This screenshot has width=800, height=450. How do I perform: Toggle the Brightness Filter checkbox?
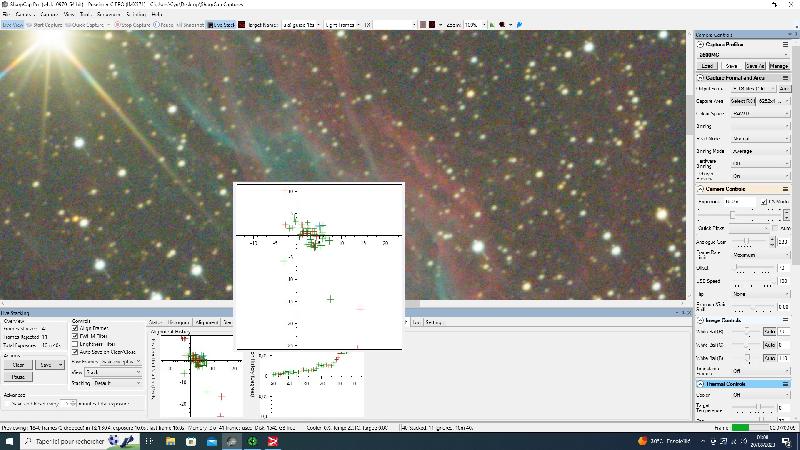(75, 344)
